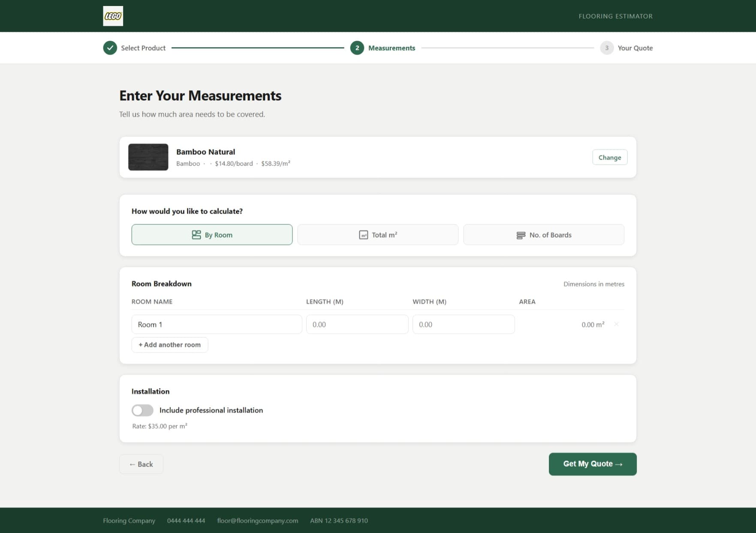Enable the professional installation toggle
Viewport: 756px width, 533px height.
142,410
